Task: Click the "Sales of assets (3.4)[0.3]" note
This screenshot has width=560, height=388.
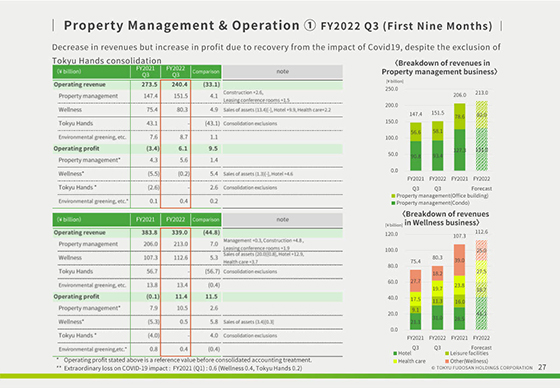Action: coord(249,322)
